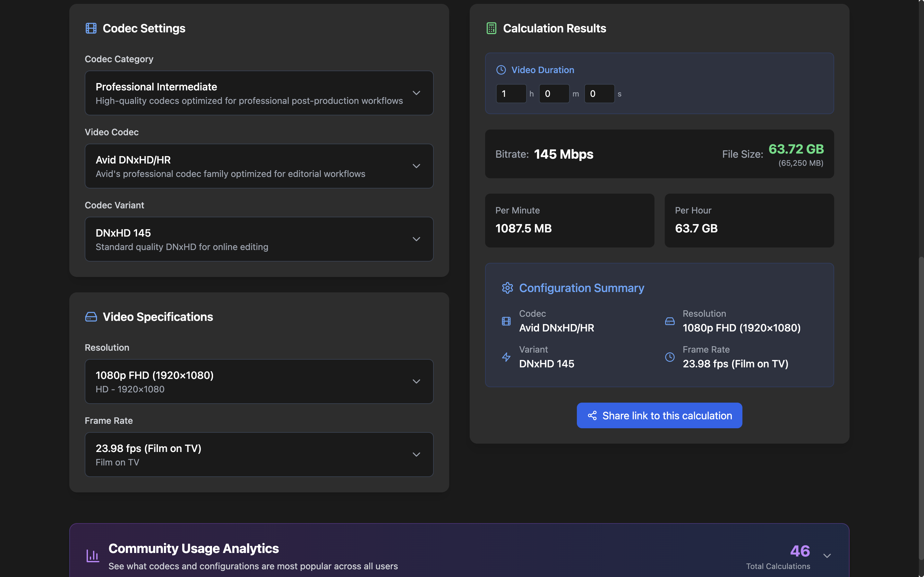924x577 pixels.
Task: Click the calculator icon beside Calculation Results
Action: 491,28
